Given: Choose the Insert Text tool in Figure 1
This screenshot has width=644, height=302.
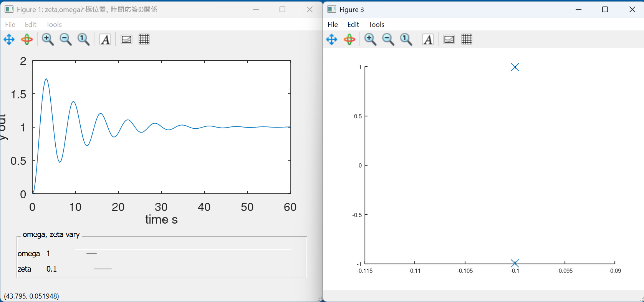Looking at the screenshot, I should point(105,40).
